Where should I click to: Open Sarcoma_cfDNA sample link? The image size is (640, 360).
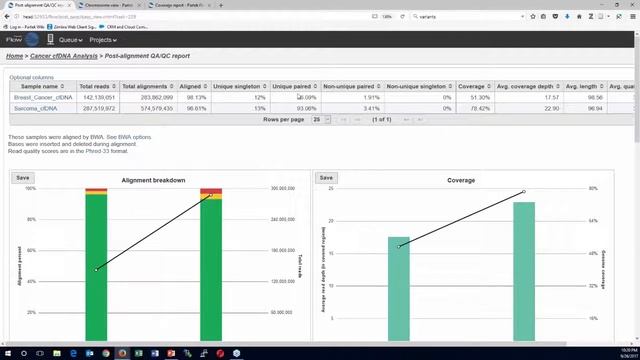[36, 109]
